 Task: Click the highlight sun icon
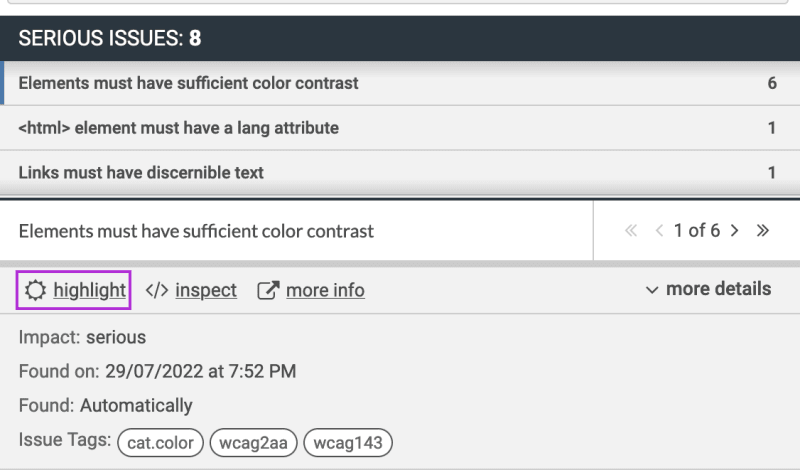click(35, 290)
